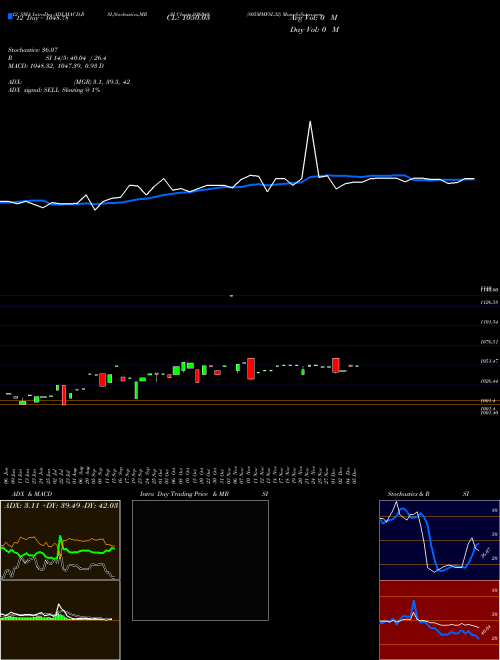This screenshot has height=660, width=500.
Task: Click the 'ADX & MACD' panel title
Action: pyautogui.click(x=32, y=494)
